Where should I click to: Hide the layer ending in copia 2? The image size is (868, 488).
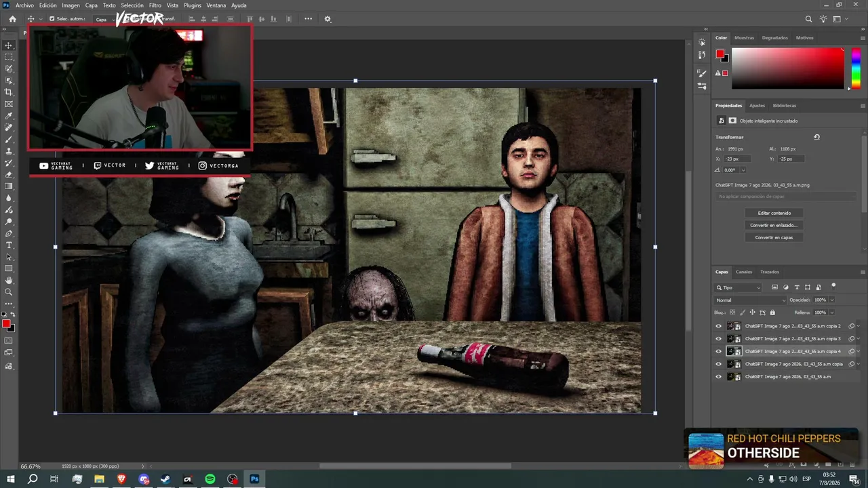point(719,326)
